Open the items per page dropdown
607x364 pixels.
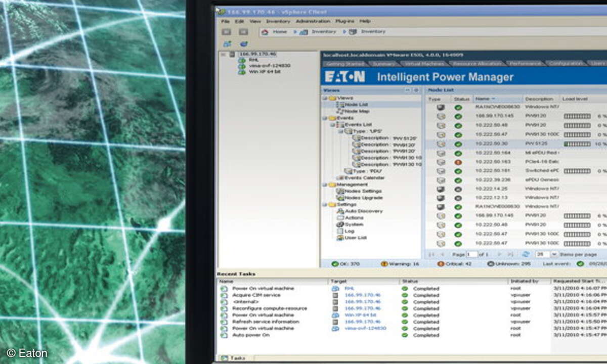554,254
